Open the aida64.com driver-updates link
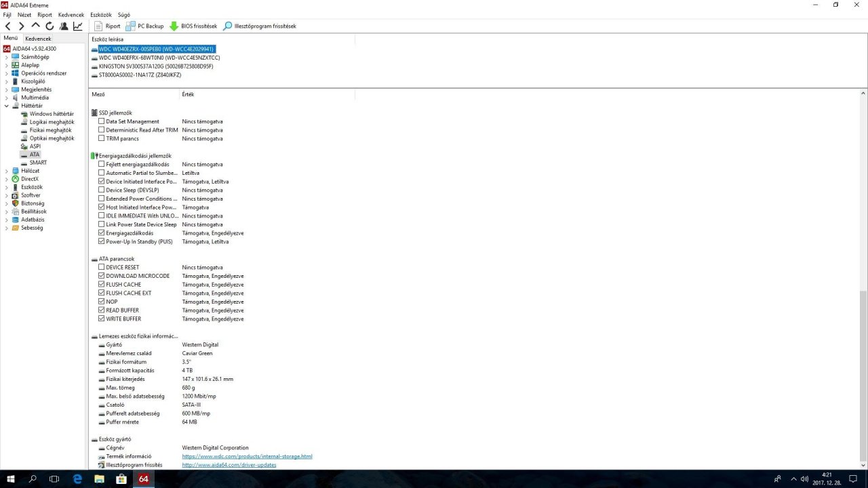 229,465
